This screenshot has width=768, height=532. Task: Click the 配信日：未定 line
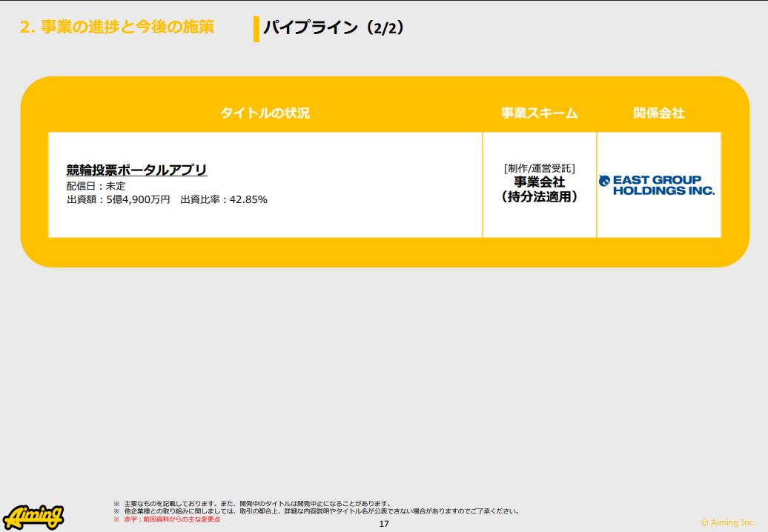(x=96, y=186)
